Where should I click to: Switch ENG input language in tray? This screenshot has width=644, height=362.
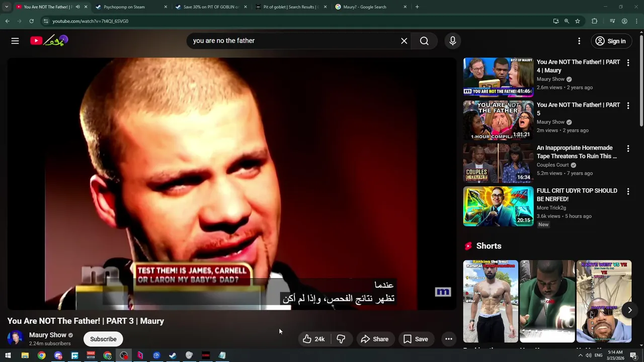pos(599,355)
